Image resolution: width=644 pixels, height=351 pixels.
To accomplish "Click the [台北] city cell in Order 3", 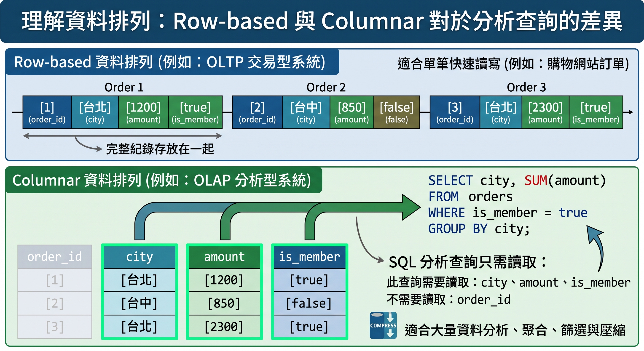I will tap(501, 112).
